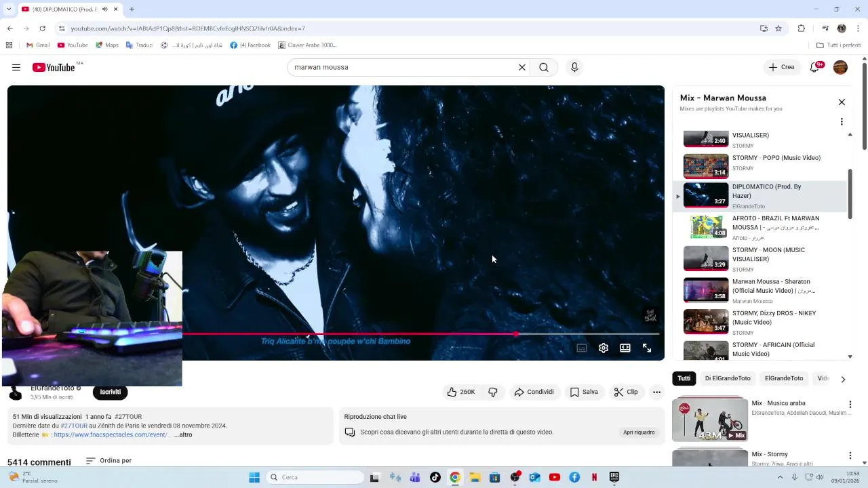Screen dimensions: 868x488
Task: Open Clavier Arabe bookmark
Action: point(307,45)
